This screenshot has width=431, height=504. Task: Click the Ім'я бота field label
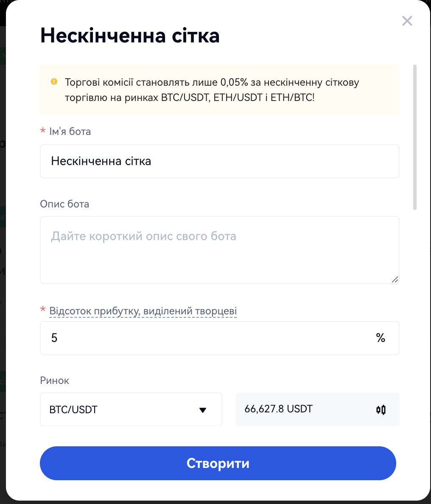click(x=70, y=132)
